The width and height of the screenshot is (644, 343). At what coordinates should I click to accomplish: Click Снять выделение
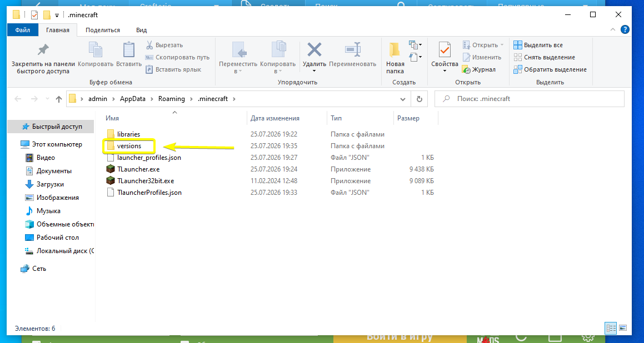(x=544, y=57)
